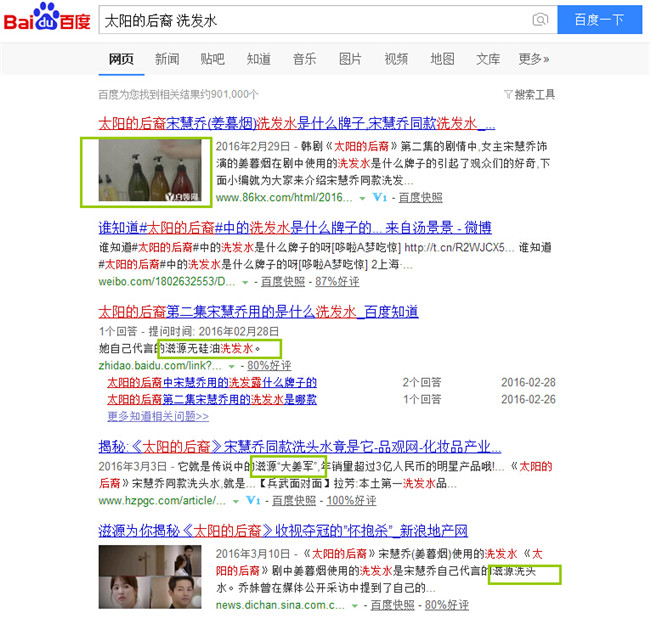Switch to the 视频 tab

click(396, 59)
